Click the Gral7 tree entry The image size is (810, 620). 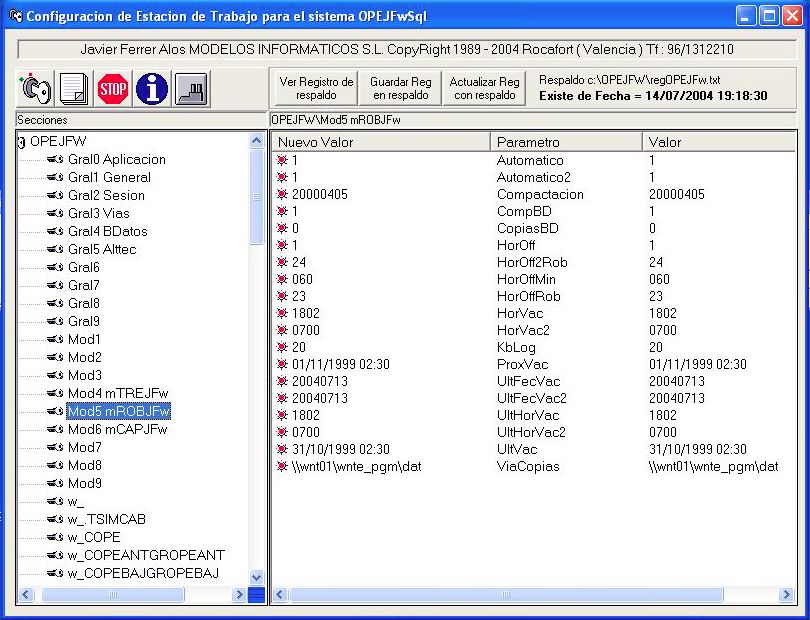coord(84,285)
